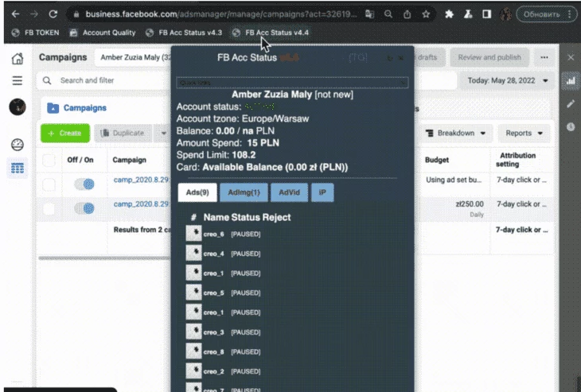Check the second campaign row checkbox
The image size is (581, 392).
pos(49,209)
